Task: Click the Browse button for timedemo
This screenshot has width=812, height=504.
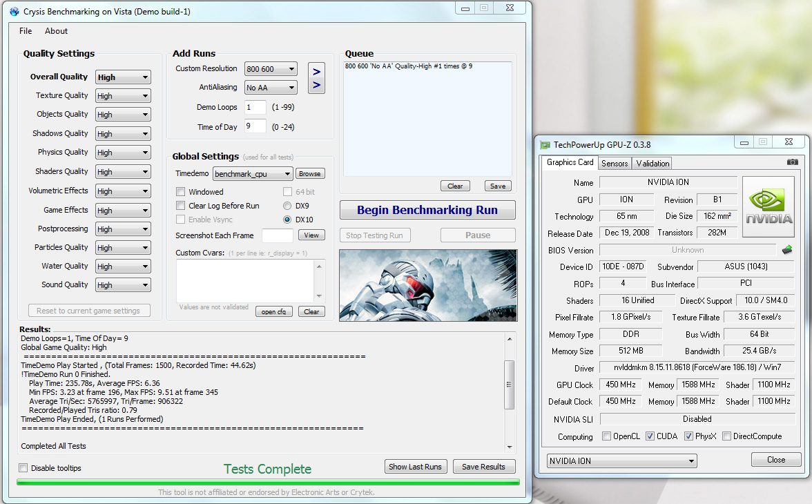Action: point(309,173)
